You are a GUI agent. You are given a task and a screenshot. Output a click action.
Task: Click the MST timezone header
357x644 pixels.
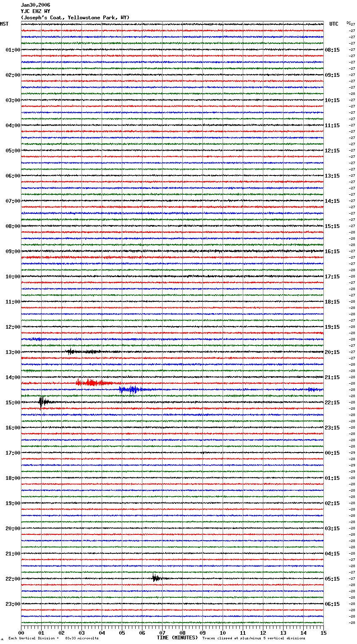(4, 24)
